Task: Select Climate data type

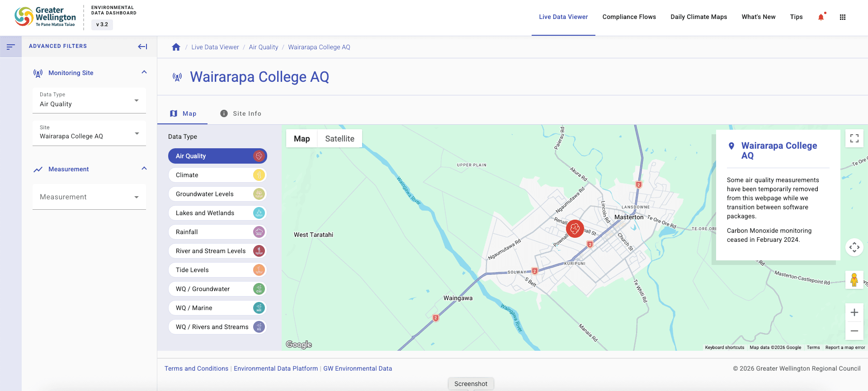Action: [217, 175]
